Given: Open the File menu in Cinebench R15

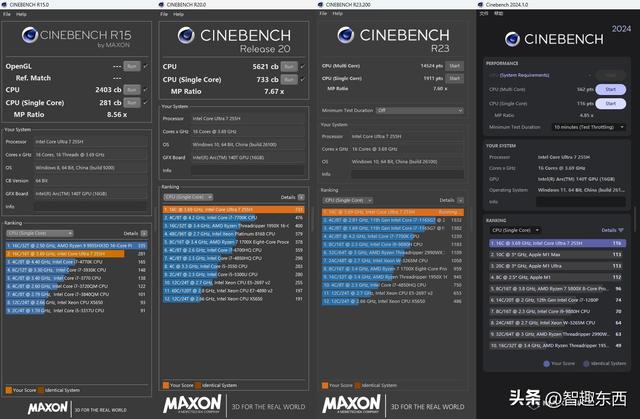Looking at the screenshot, I should [x=7, y=14].
